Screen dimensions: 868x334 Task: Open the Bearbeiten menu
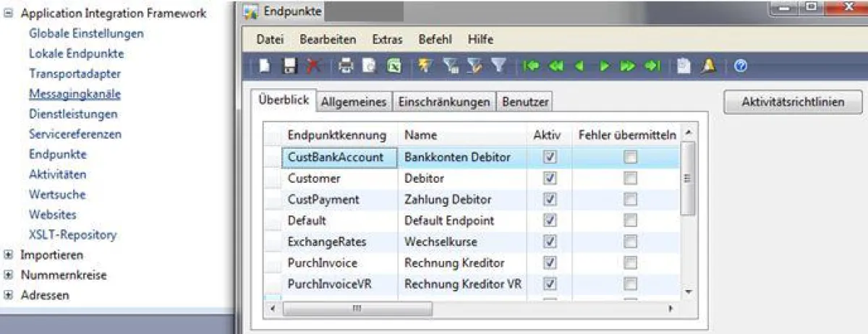(x=328, y=40)
